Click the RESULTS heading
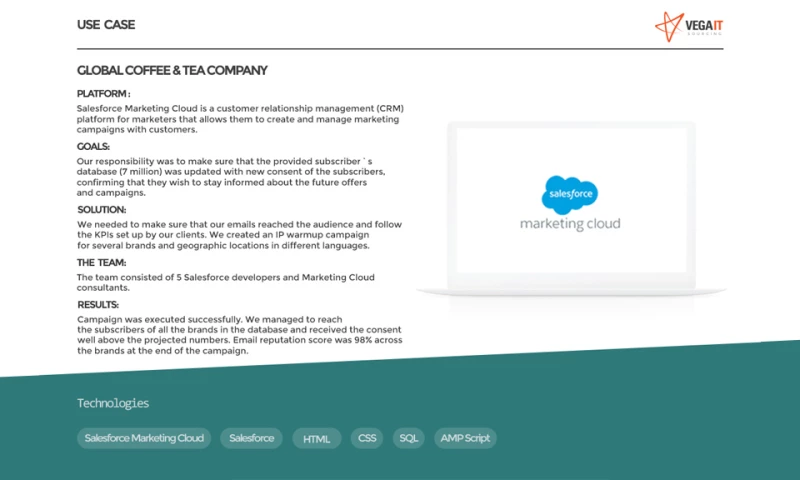The height and width of the screenshot is (480, 800). [98, 305]
